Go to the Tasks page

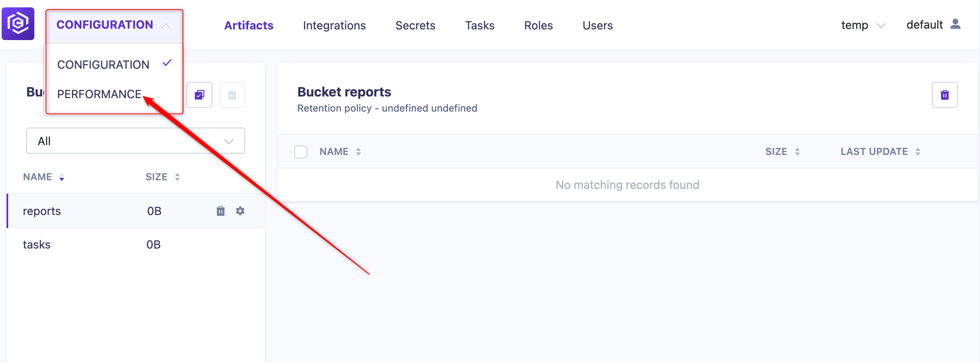(x=480, y=25)
